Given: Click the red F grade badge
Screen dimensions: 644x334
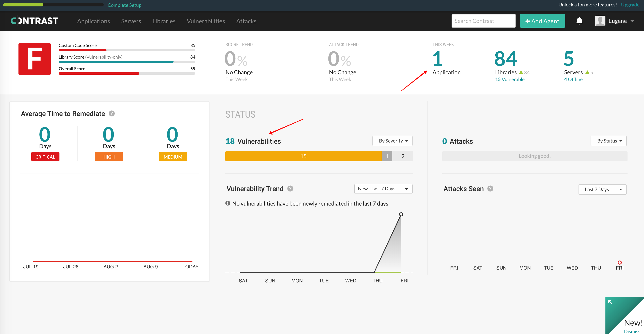Looking at the screenshot, I should (x=35, y=59).
